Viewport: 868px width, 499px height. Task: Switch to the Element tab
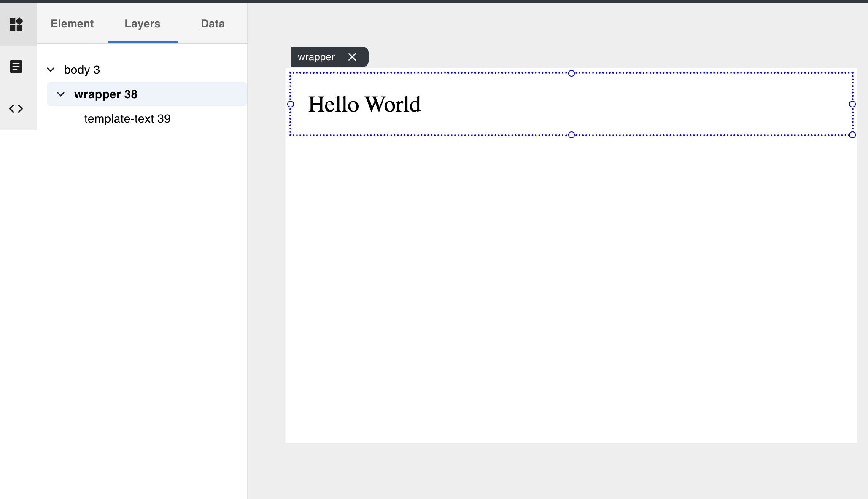[x=72, y=24]
